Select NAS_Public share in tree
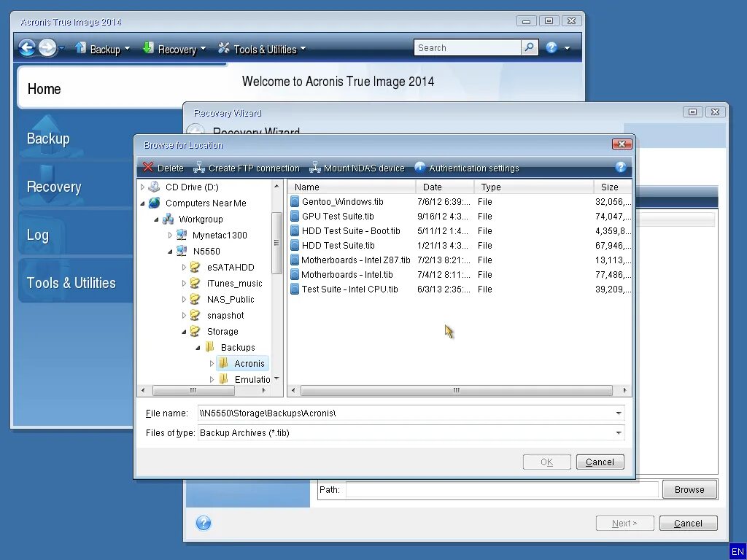 pos(230,300)
